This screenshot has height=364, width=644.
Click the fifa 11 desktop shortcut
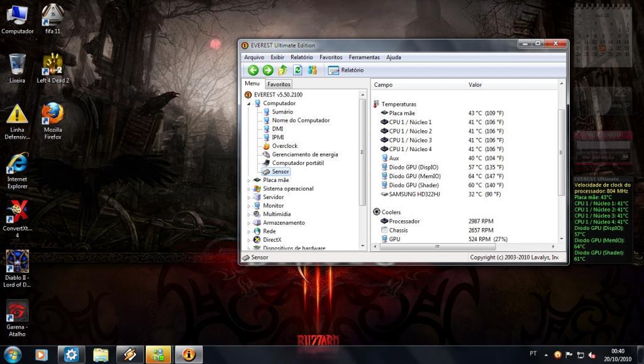click(53, 20)
